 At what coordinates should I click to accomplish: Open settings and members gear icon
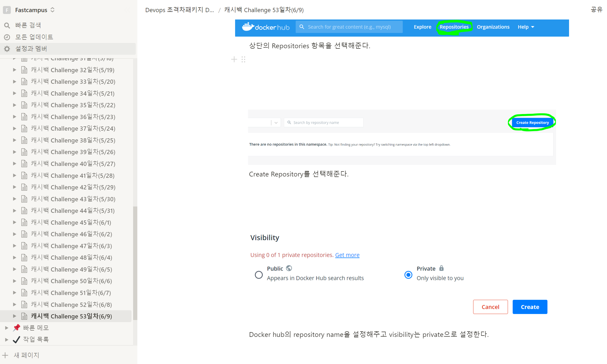(x=7, y=49)
